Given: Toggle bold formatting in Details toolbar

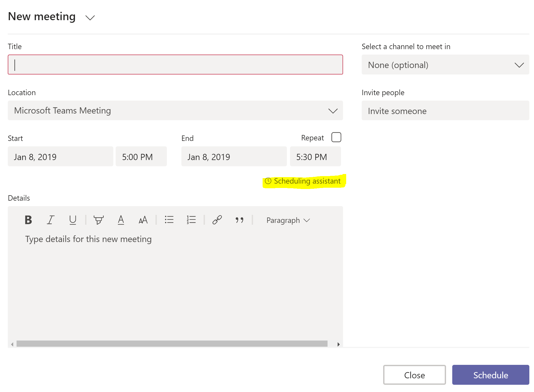Looking at the screenshot, I should [28, 220].
